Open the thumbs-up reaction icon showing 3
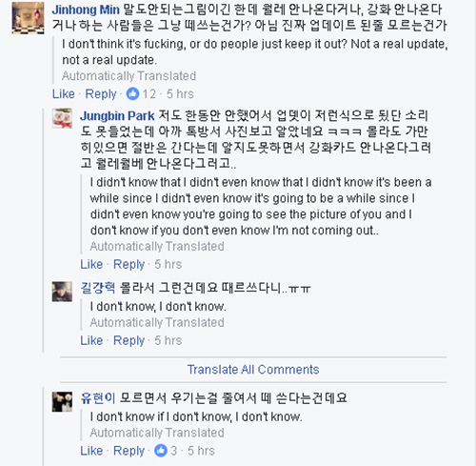Image resolution: width=476 pixels, height=466 pixels. pyautogui.click(x=161, y=451)
